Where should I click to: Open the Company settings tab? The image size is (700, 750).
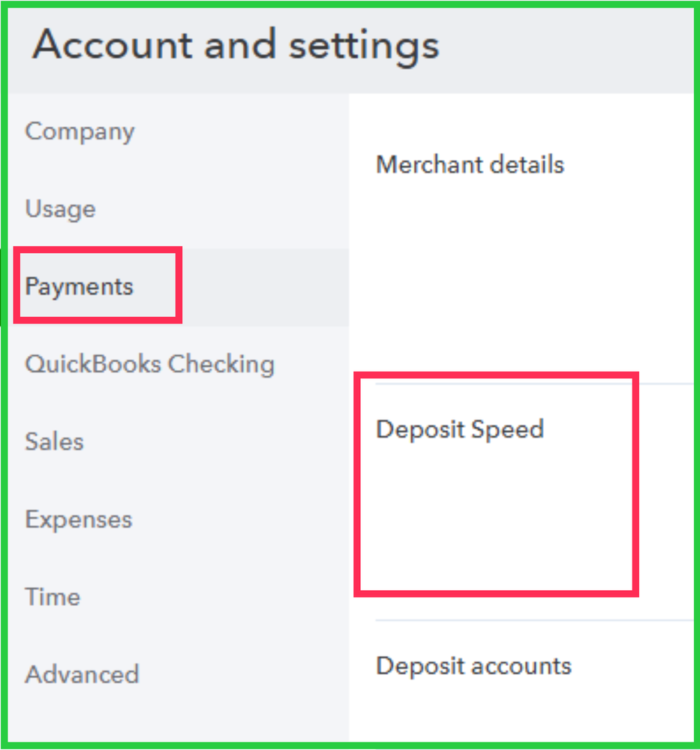pos(80,131)
